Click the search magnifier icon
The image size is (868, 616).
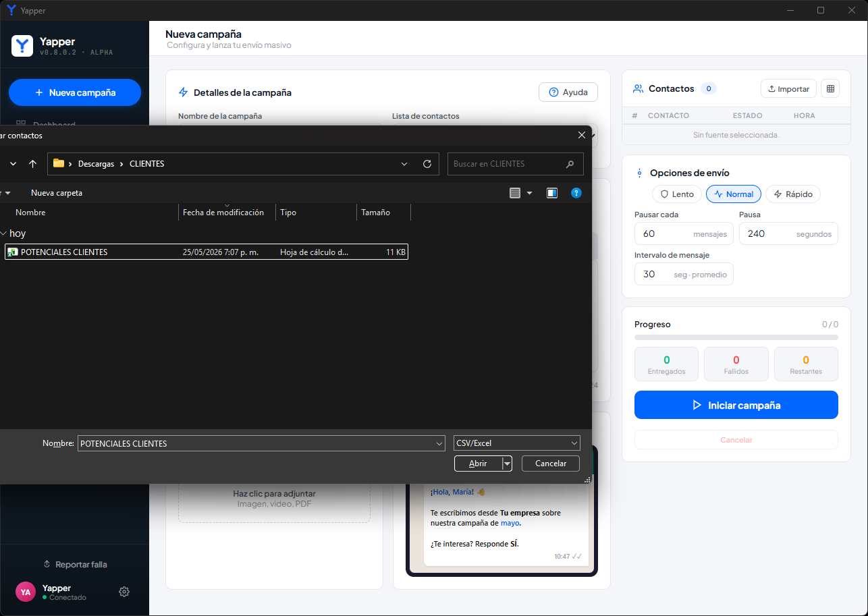click(x=570, y=164)
